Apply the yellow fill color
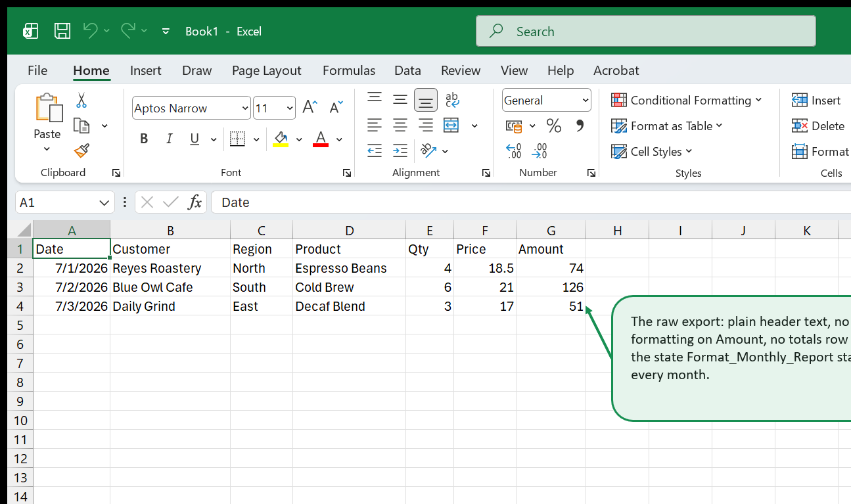This screenshot has height=504, width=851. [x=281, y=139]
